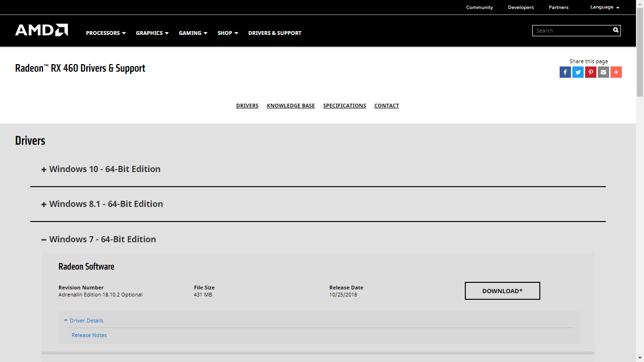Click the 'Radeon RX 460 Drivers & Support' title
The width and height of the screenshot is (644, 362).
(80, 68)
